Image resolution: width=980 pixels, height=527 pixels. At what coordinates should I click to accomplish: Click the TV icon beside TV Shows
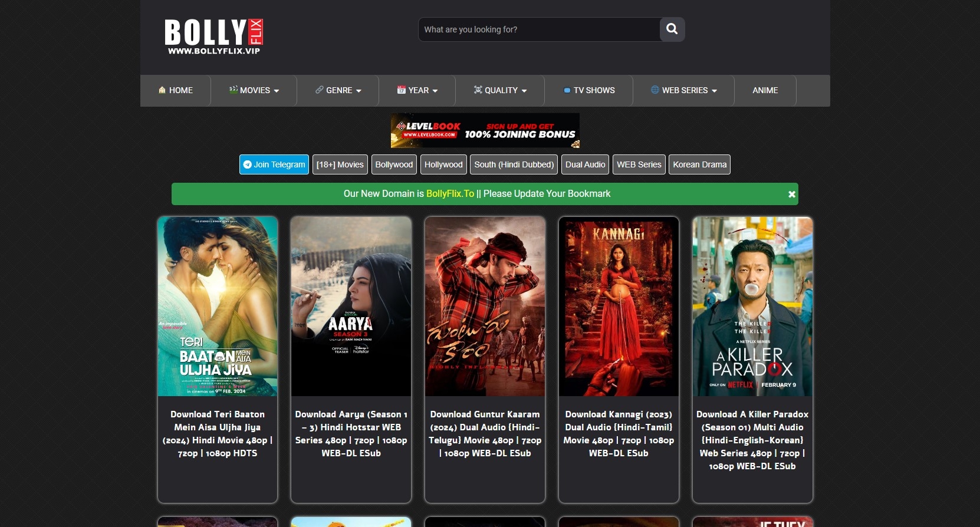click(567, 90)
